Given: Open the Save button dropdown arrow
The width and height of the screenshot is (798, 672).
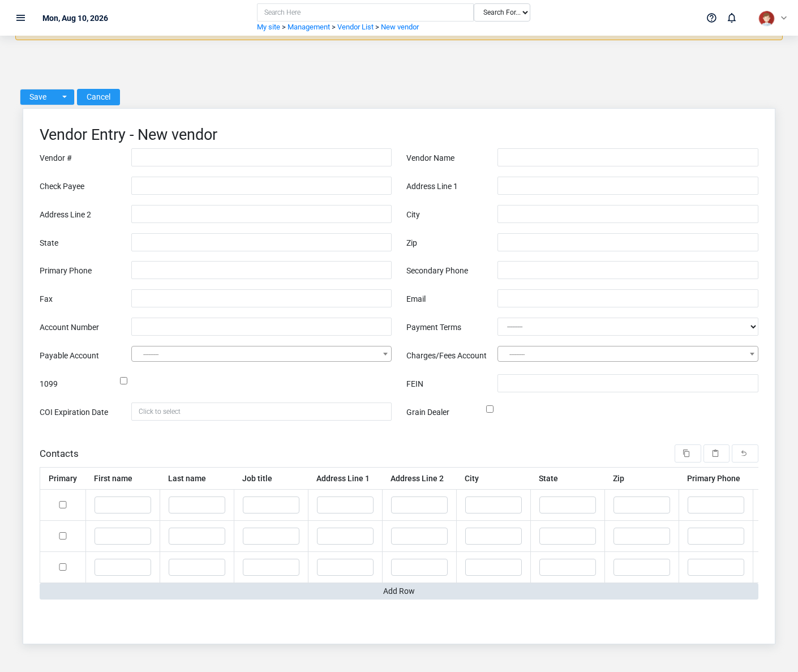Looking at the screenshot, I should click(65, 97).
